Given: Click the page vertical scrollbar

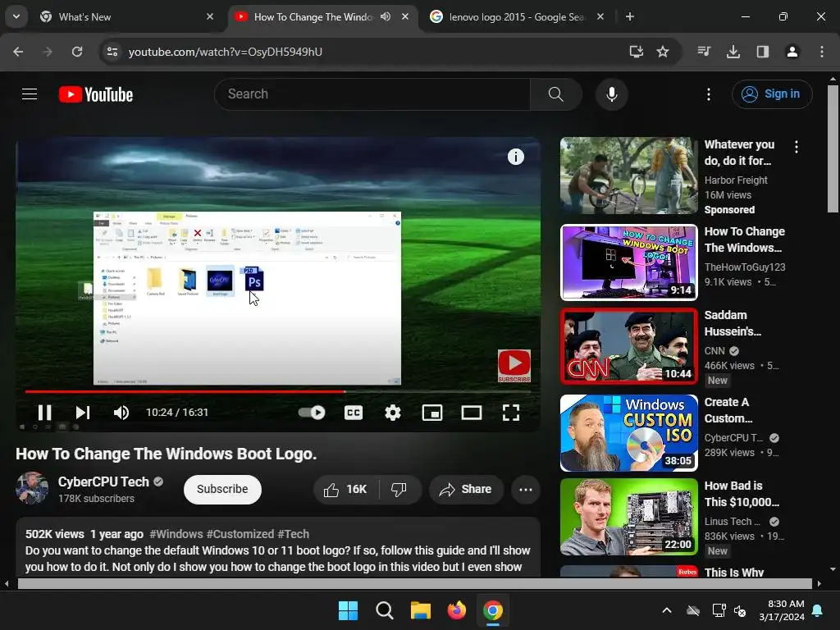Looking at the screenshot, I should (x=833, y=149).
